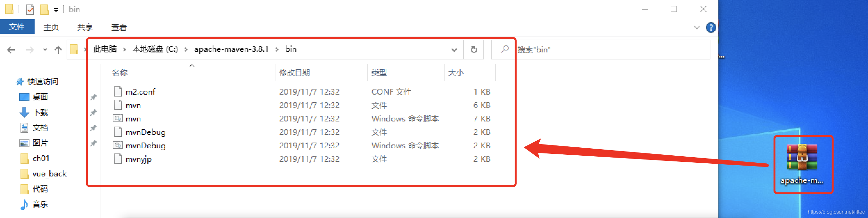
Task: Click the 文档 pin icon
Action: (x=93, y=128)
